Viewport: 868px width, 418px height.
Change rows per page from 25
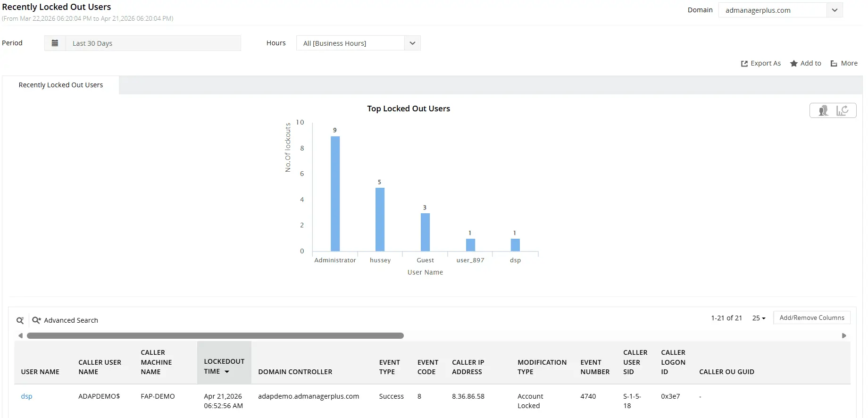[x=759, y=318]
